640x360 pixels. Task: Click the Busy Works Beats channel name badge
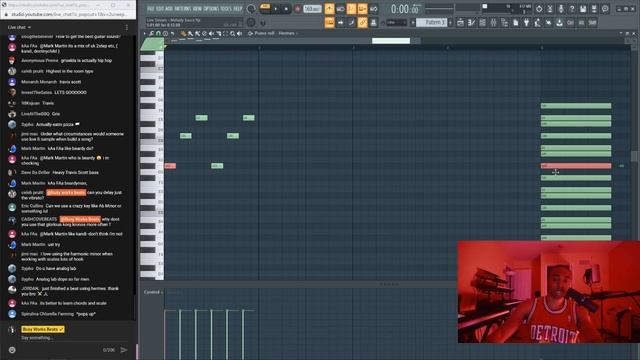point(43,329)
